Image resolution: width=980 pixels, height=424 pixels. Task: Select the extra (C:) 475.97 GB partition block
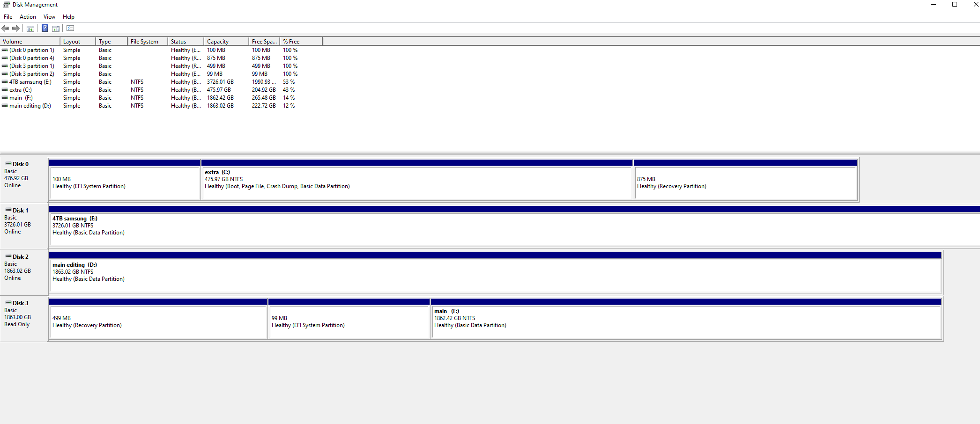(417, 180)
